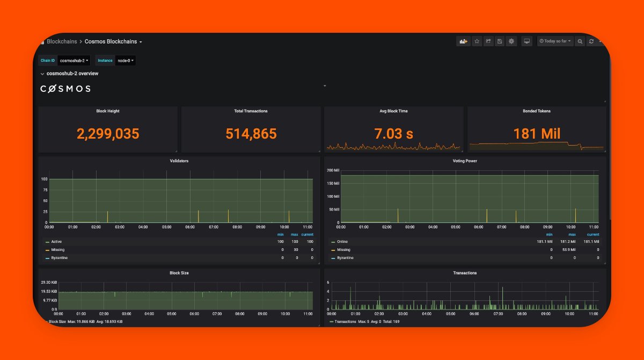This screenshot has height=360, width=644.
Task: Open the 'Today so far' time picker
Action: coord(555,41)
